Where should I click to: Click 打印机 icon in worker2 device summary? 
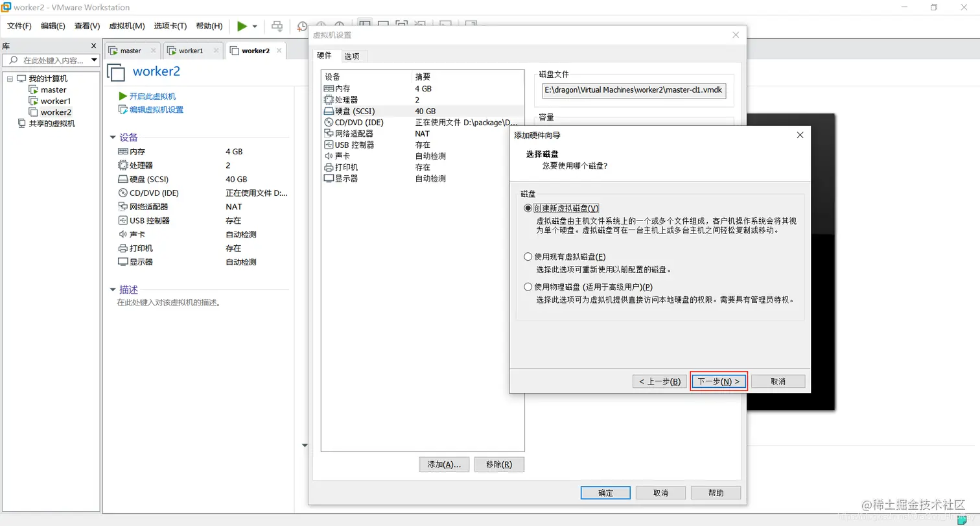(123, 248)
